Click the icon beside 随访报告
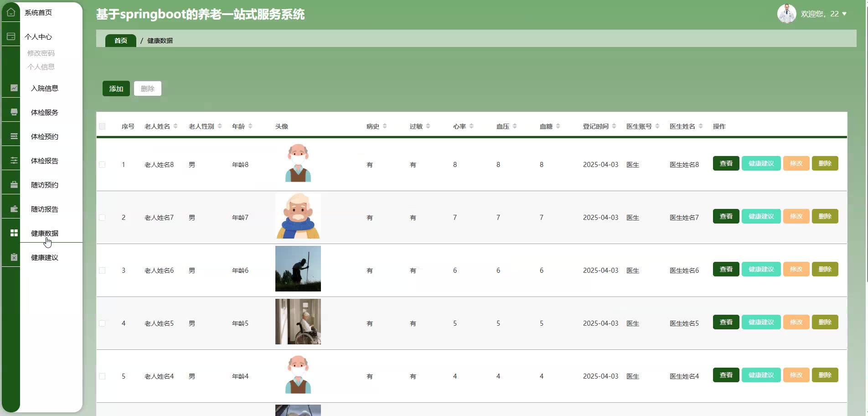This screenshot has width=868, height=416. click(14, 209)
